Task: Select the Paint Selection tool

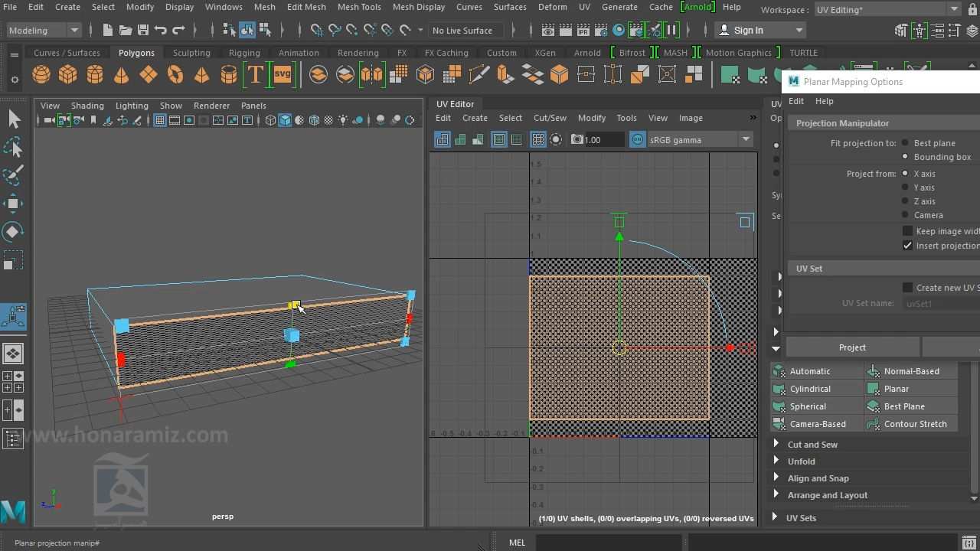Action: coord(14,175)
